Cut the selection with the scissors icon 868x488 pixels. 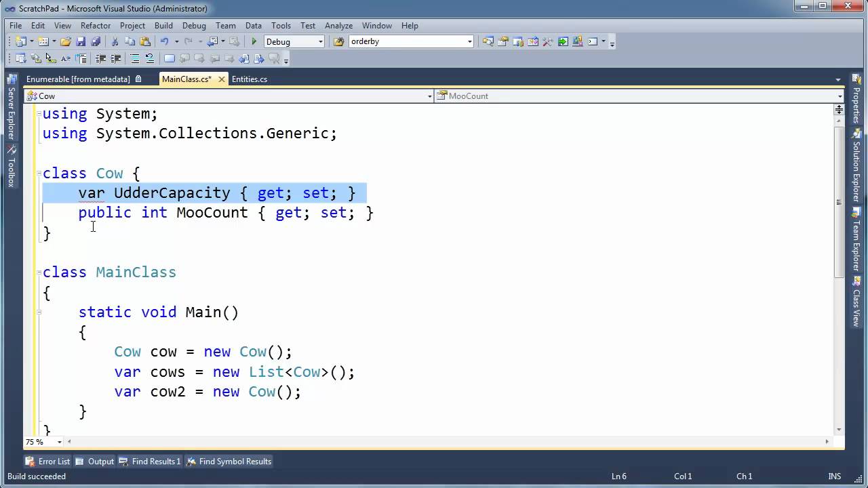115,42
